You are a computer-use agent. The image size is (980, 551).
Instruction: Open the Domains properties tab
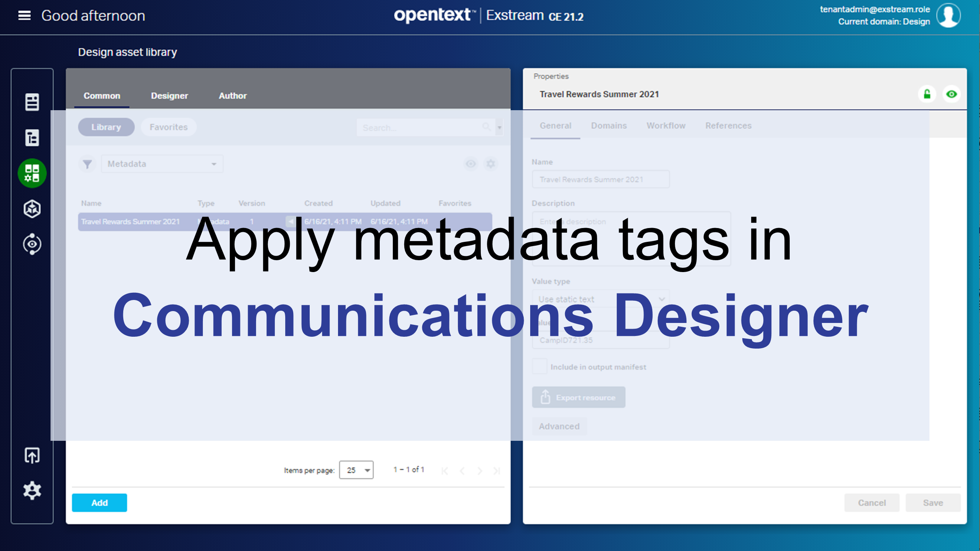[x=609, y=126]
